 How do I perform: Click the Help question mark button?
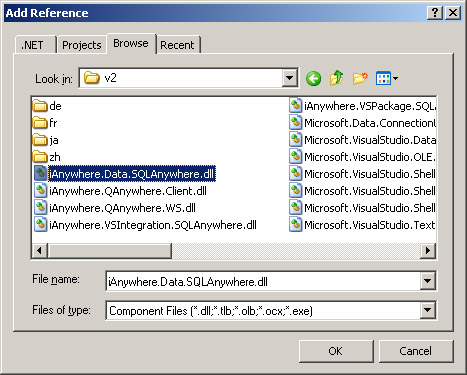pyautogui.click(x=435, y=13)
